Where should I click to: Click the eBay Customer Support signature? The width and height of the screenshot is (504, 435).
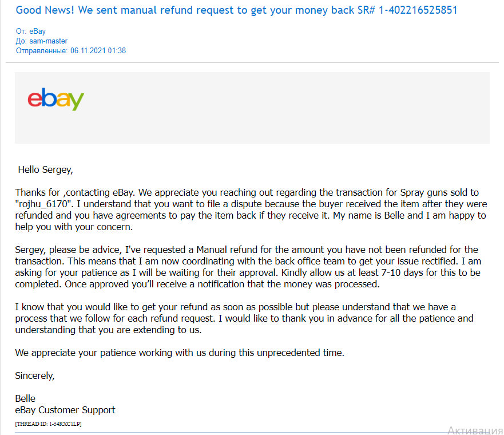[x=65, y=410]
